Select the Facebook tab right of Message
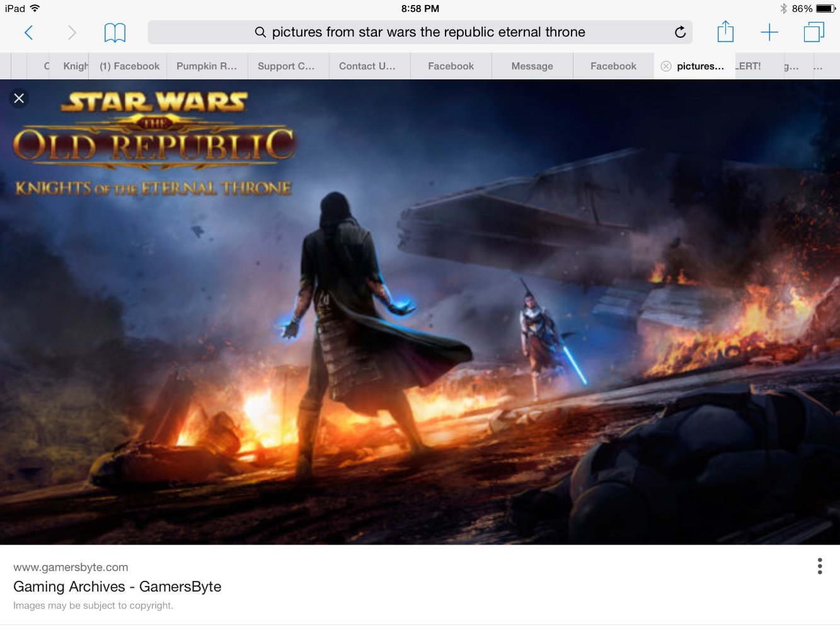The height and width of the screenshot is (630, 840). [613, 66]
